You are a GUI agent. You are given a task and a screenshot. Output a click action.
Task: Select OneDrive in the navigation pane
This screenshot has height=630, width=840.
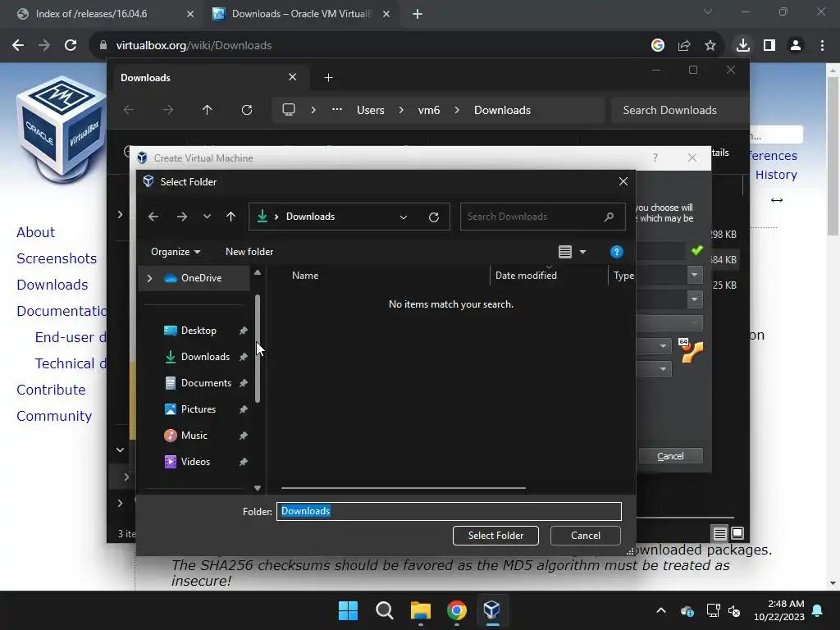[194, 278]
